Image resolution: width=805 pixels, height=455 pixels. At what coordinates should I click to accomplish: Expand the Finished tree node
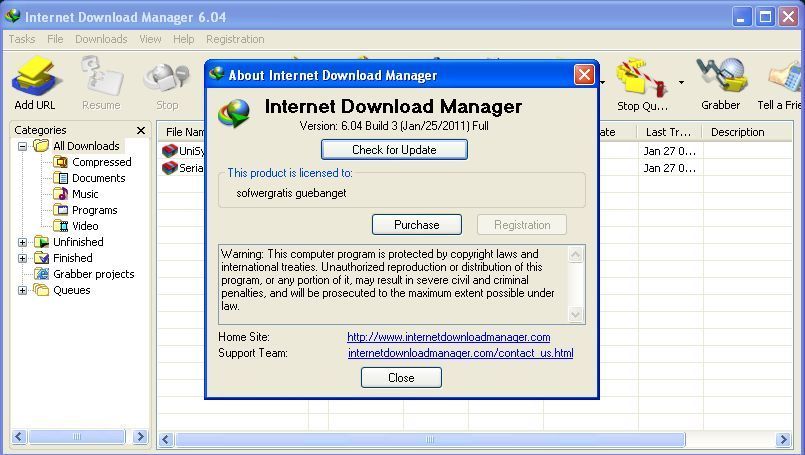23,258
